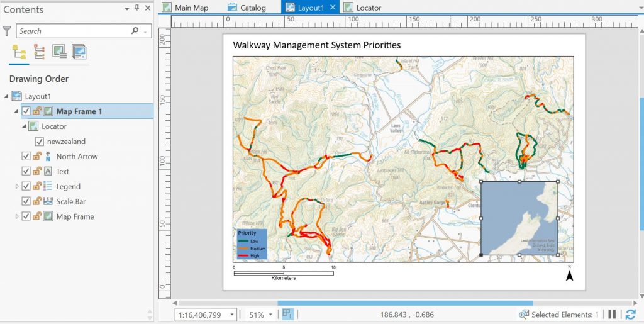
Task: Switch to the Main Map tab
Action: click(186, 8)
